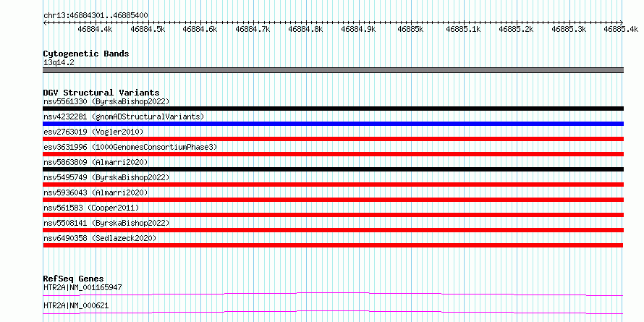Click the 46885.3k ruler tick label

(x=569, y=29)
